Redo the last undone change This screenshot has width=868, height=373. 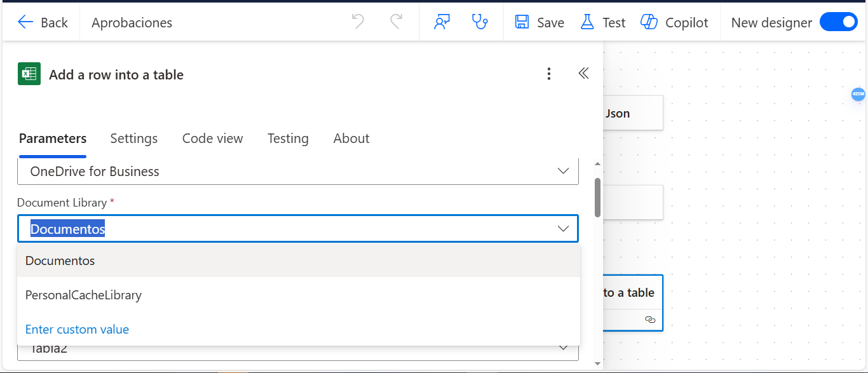[x=396, y=22]
